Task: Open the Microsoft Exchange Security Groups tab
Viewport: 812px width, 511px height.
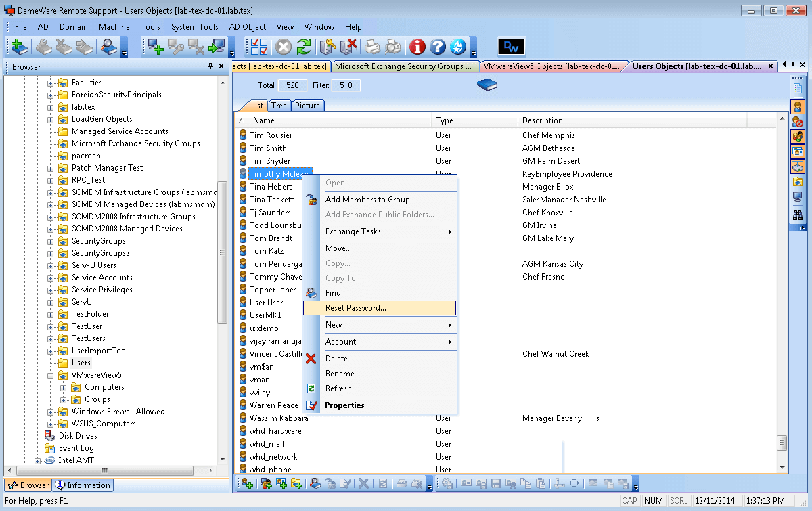Action: click(x=405, y=66)
